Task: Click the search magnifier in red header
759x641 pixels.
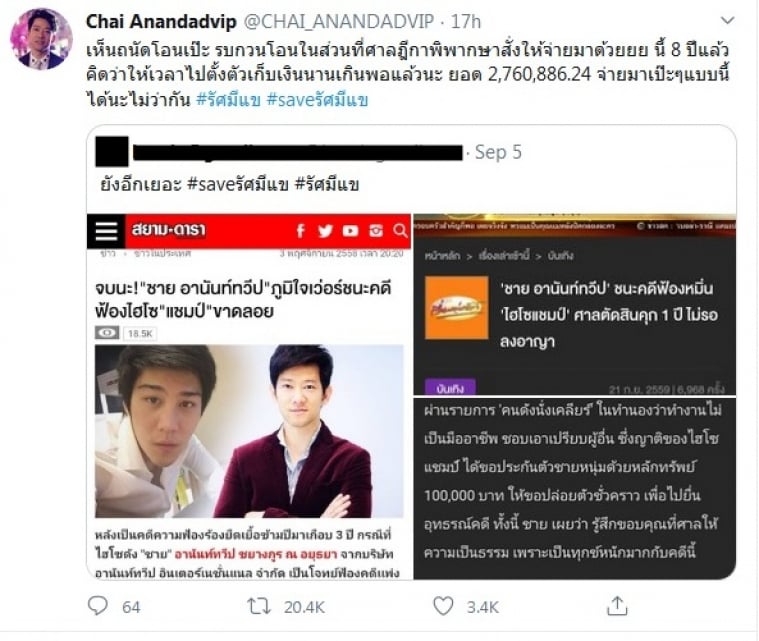Action: point(400,230)
